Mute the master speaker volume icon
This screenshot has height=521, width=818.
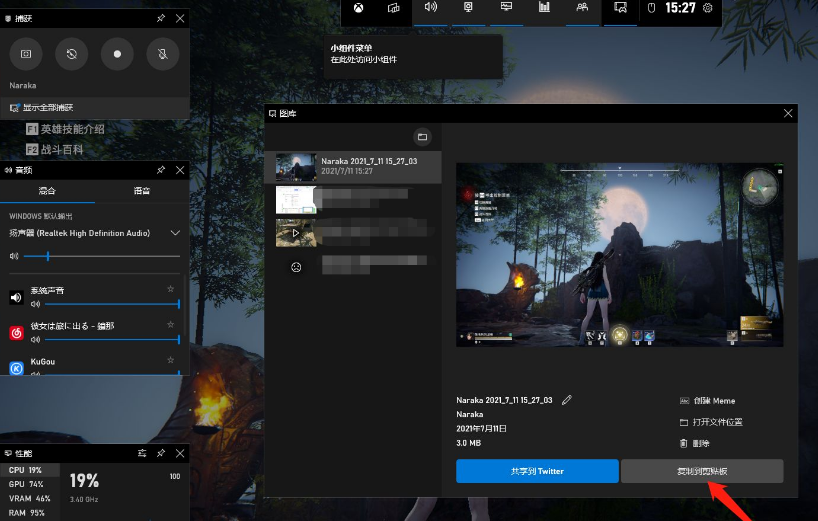14,256
